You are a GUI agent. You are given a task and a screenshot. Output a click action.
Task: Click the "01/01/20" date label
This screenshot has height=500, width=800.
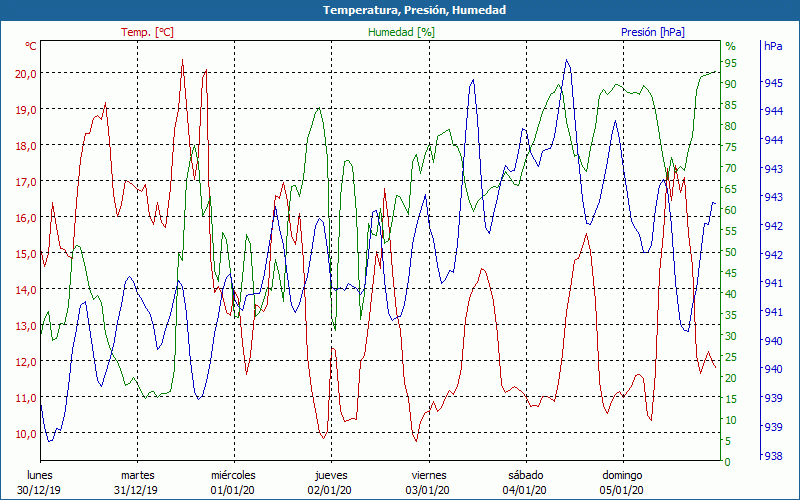point(233,490)
